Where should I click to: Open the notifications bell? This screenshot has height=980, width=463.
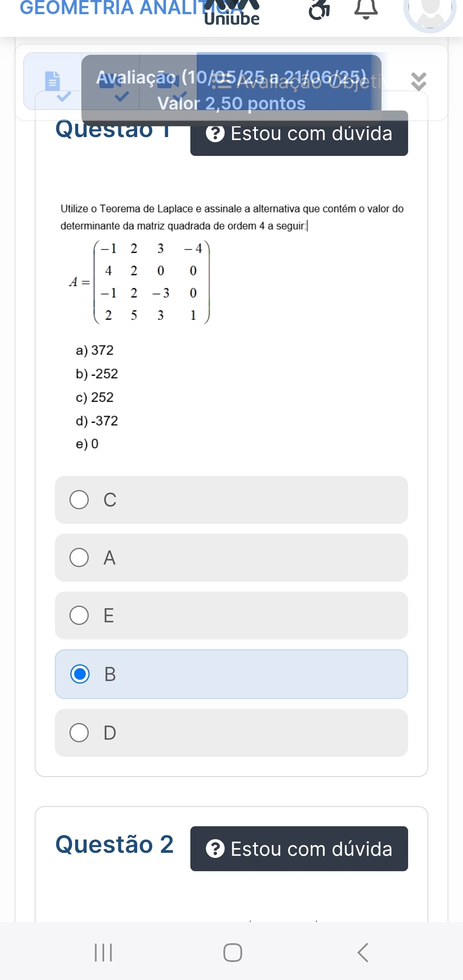[366, 9]
